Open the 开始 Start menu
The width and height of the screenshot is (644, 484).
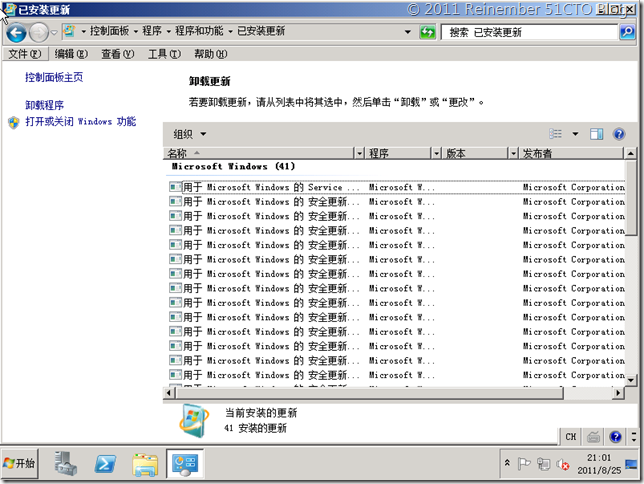point(19,463)
